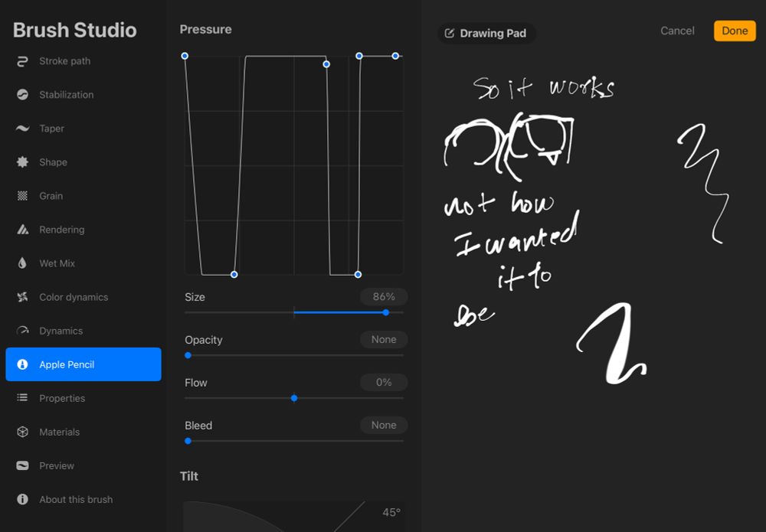Open the Stroke path settings

[83, 61]
